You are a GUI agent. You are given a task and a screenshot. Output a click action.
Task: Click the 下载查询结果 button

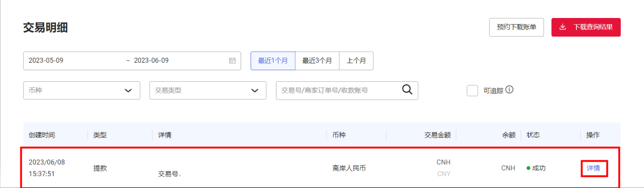click(586, 27)
